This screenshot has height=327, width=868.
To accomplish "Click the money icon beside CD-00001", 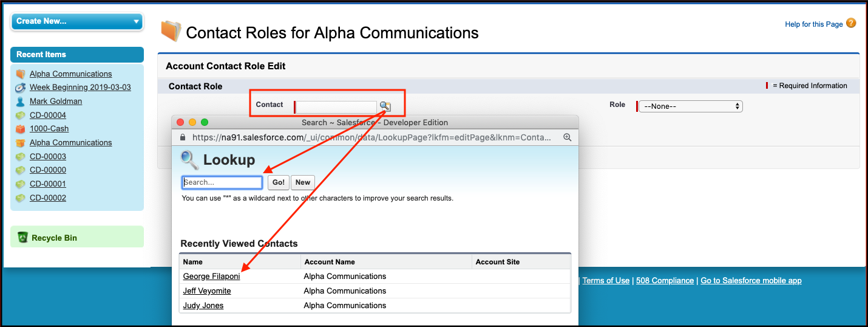I will click(20, 184).
